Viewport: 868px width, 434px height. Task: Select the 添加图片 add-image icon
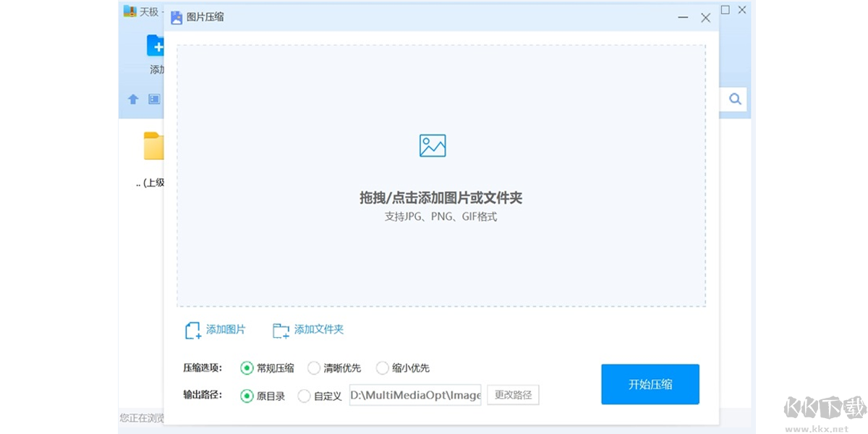pyautogui.click(x=192, y=330)
